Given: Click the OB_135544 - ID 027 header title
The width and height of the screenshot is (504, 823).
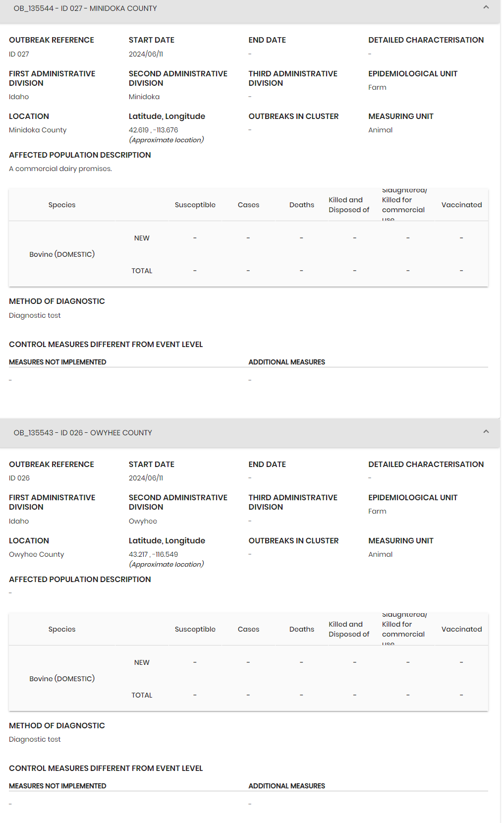Looking at the screenshot, I should point(85,8).
